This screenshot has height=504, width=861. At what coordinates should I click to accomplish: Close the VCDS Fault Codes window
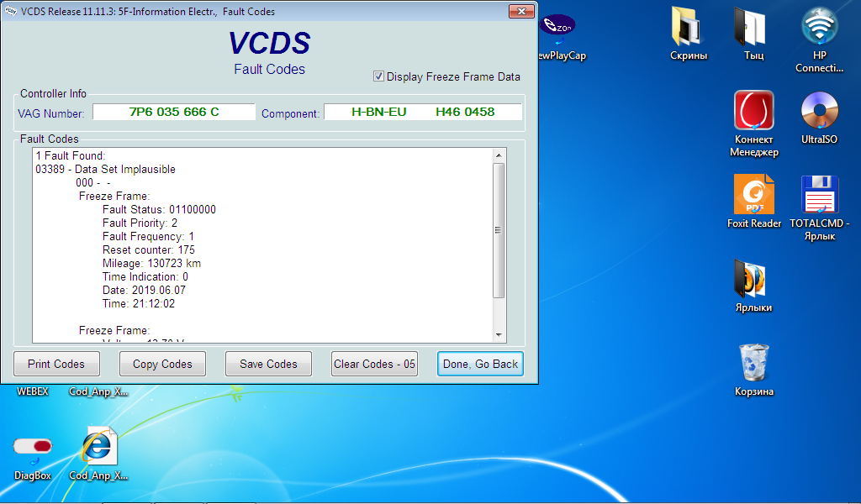(x=521, y=11)
